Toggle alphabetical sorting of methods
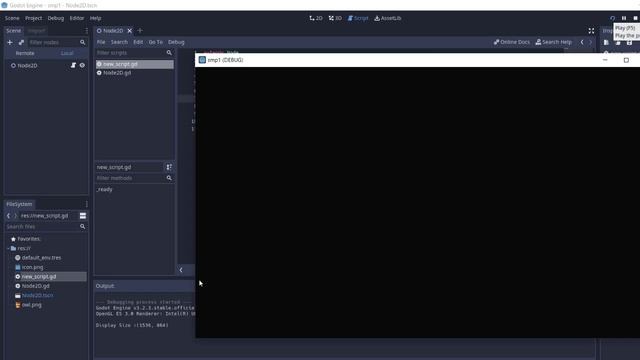 coord(169,167)
